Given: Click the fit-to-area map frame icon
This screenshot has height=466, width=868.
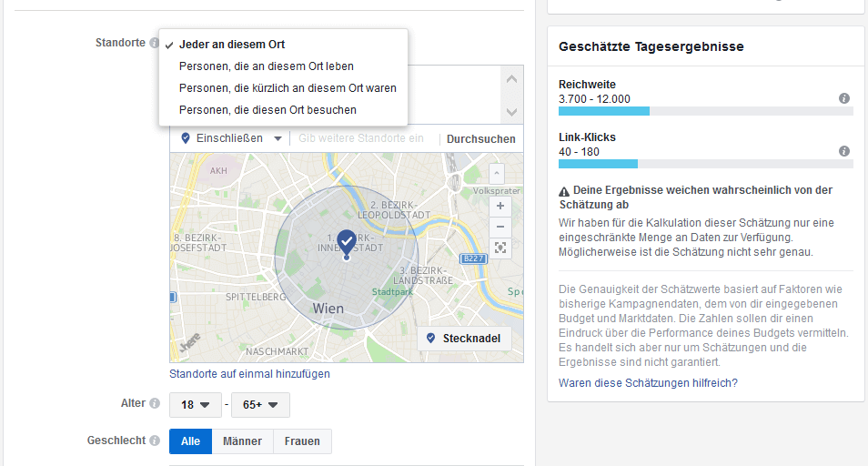Looking at the screenshot, I should coord(500,248).
